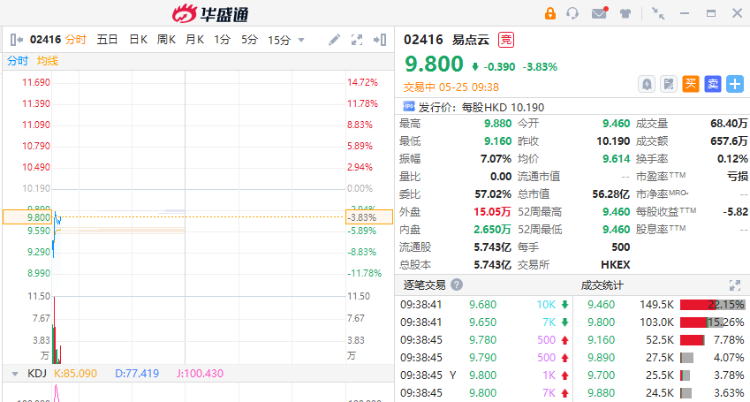The width and height of the screenshot is (750, 402).
Task: Click the drawing pencil tool icon
Action: 335,40
